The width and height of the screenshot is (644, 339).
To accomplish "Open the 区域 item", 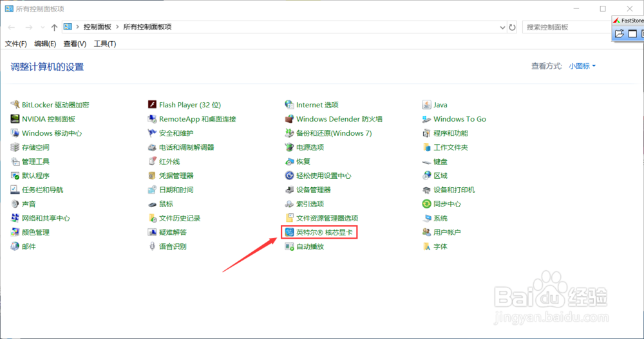I will (435, 176).
